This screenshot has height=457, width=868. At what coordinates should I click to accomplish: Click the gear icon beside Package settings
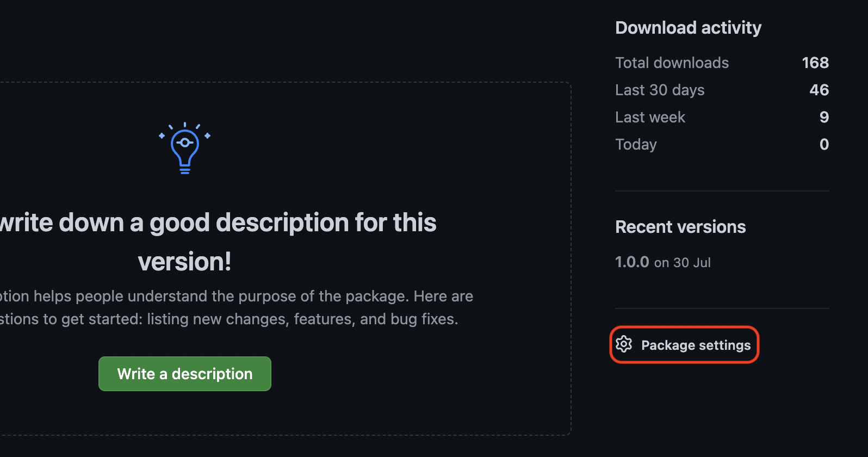[624, 344]
